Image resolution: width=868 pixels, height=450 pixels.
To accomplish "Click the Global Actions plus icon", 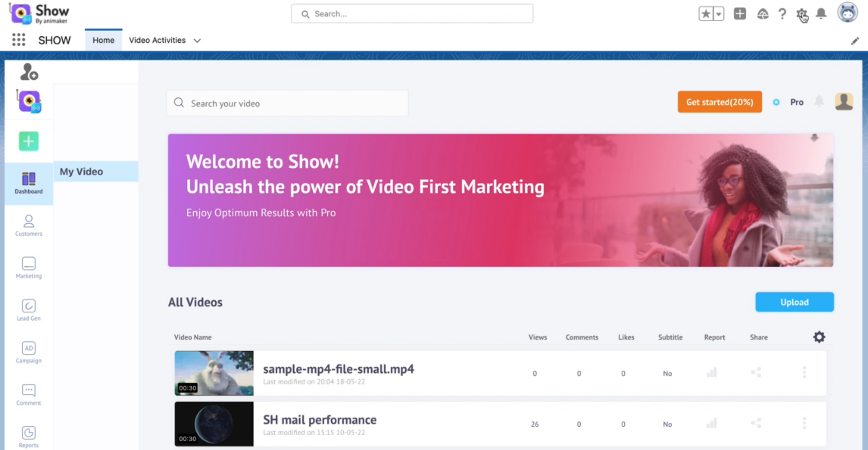I will 740,14.
